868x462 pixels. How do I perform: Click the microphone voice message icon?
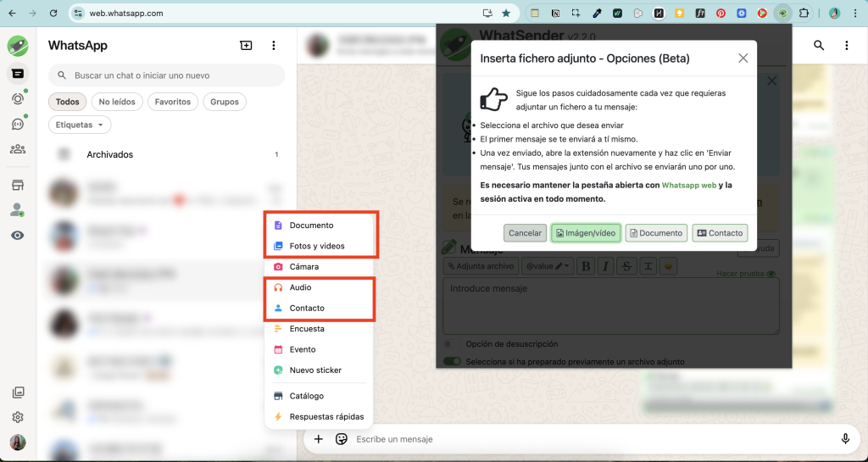pyautogui.click(x=845, y=438)
